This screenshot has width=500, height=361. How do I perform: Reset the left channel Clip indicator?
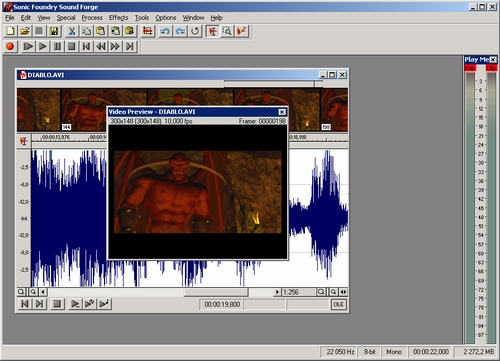click(470, 68)
